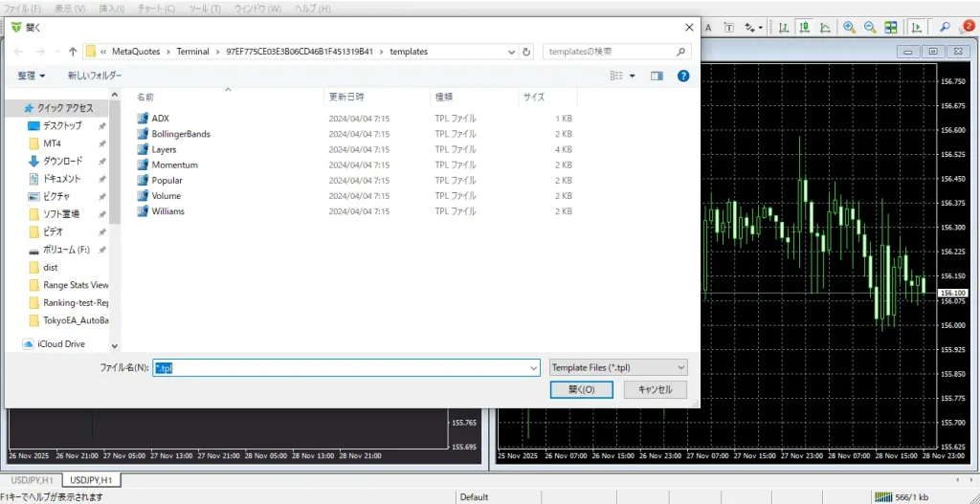Viewport: 980px width, 504px height.
Task: Click the zoom out magnifier icon
Action: point(870,28)
